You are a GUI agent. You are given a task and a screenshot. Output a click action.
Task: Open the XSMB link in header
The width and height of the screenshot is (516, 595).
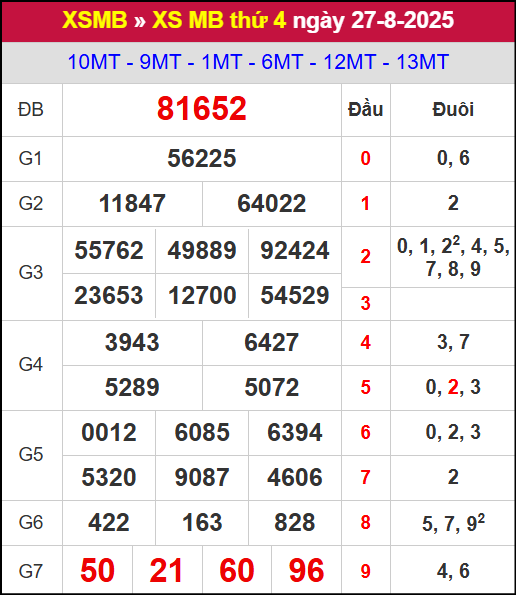pos(94,20)
